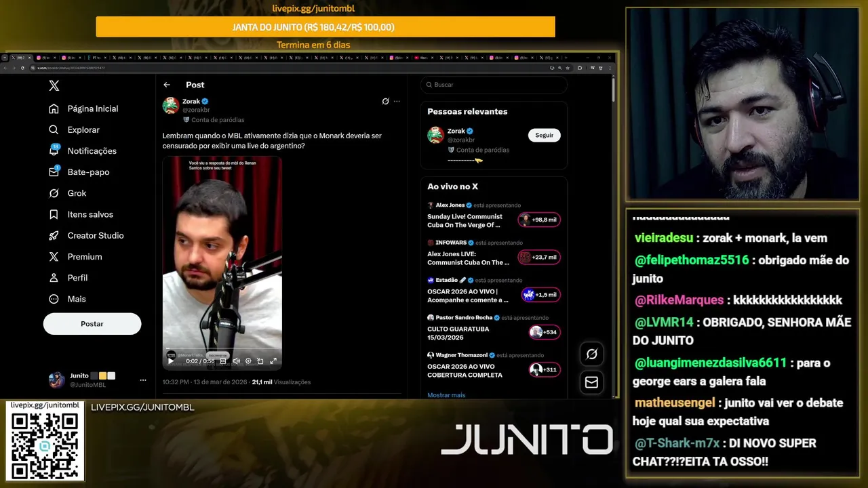The width and height of the screenshot is (868, 488).
Task: Click chat message from matheusengel
Action: pos(738,411)
